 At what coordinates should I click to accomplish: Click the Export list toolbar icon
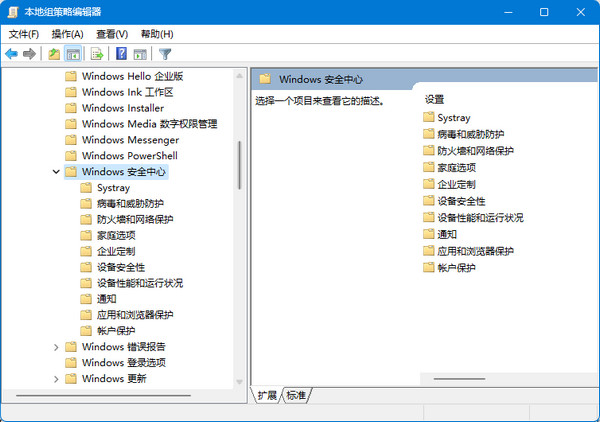(x=97, y=54)
